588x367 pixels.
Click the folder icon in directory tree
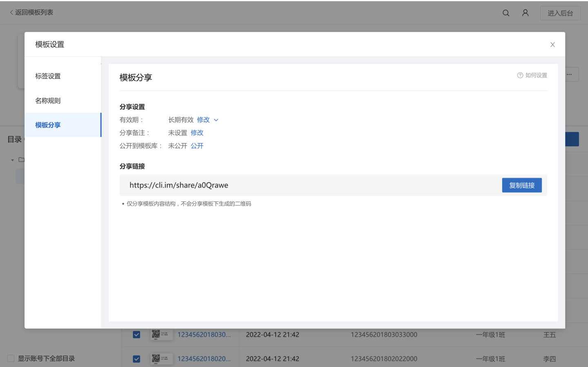(21, 160)
